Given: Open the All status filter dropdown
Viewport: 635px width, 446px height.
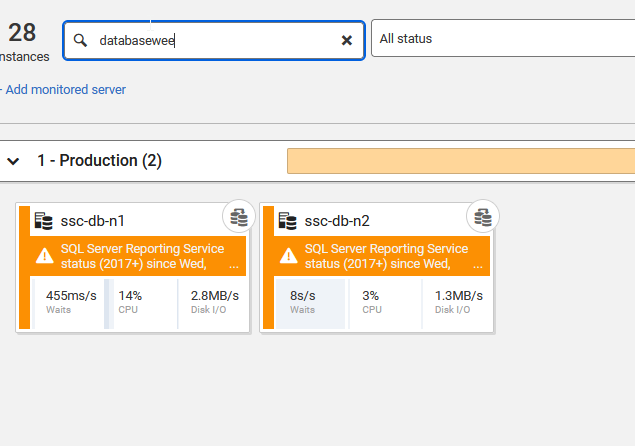Looking at the screenshot, I should 500,40.
